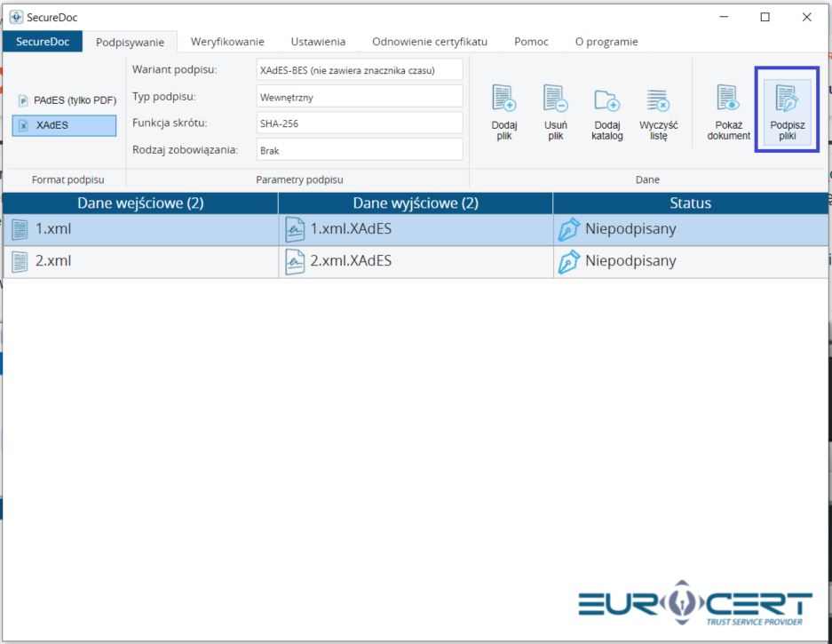
Task: Click the 2.xml.XAdES output name
Action: coord(351,260)
